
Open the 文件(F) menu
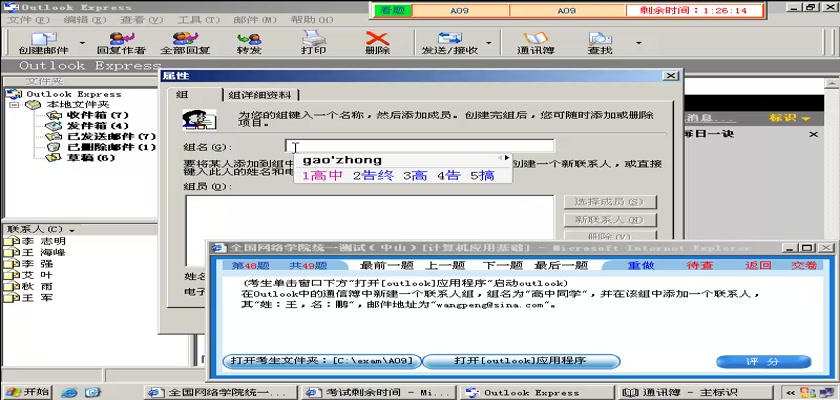pyautogui.click(x=28, y=20)
